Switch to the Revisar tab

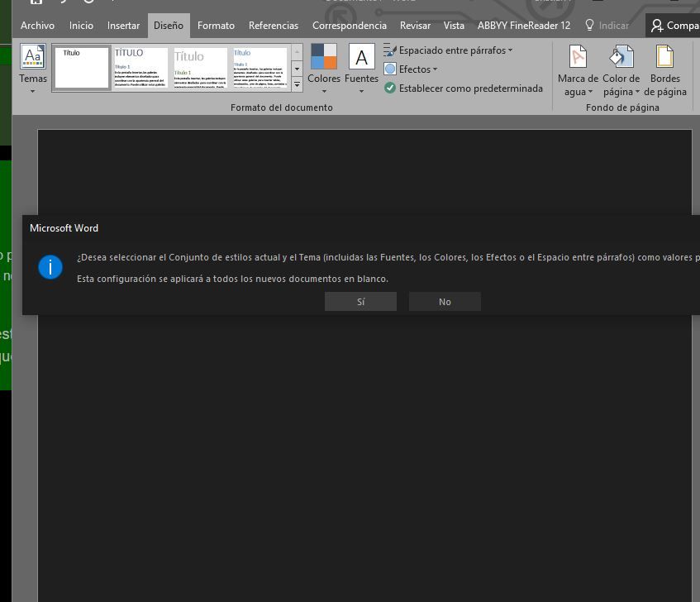click(x=415, y=26)
